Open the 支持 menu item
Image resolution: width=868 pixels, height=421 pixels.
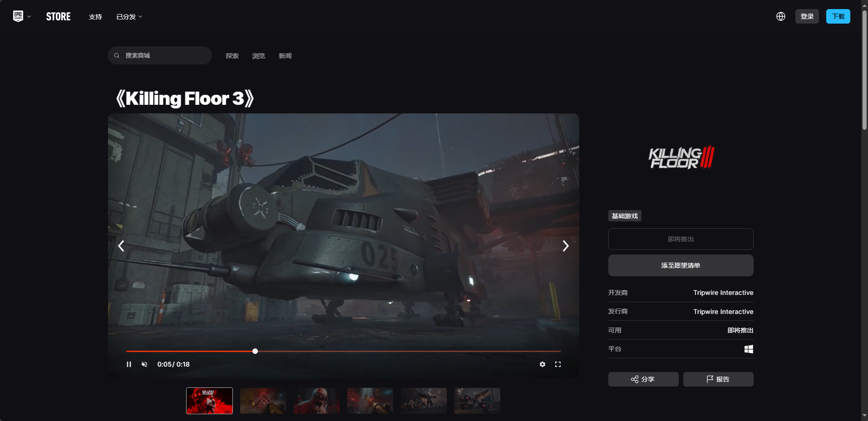tap(95, 17)
